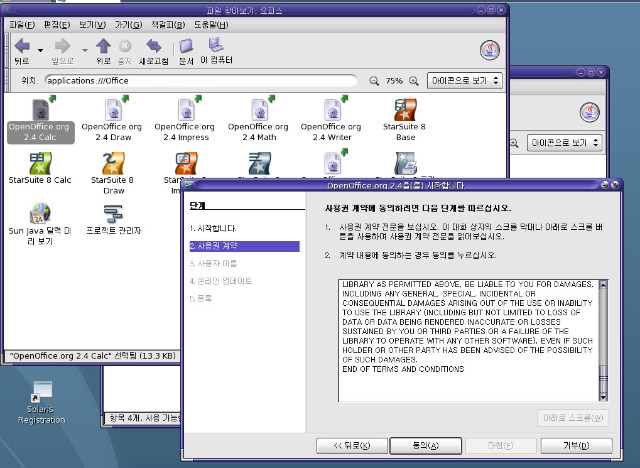Image resolution: width=640 pixels, height=468 pixels.
Task: Click the zoom in magnifier icon
Action: (414, 81)
